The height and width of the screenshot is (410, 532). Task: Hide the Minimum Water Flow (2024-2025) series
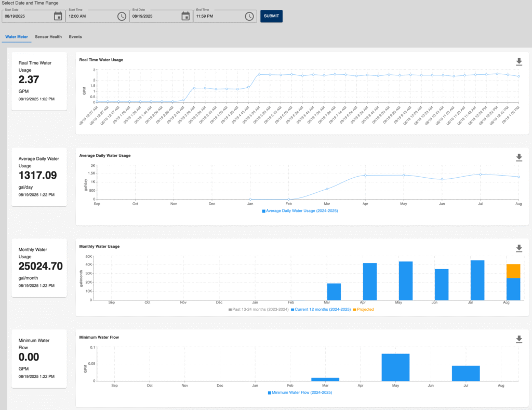click(x=300, y=392)
